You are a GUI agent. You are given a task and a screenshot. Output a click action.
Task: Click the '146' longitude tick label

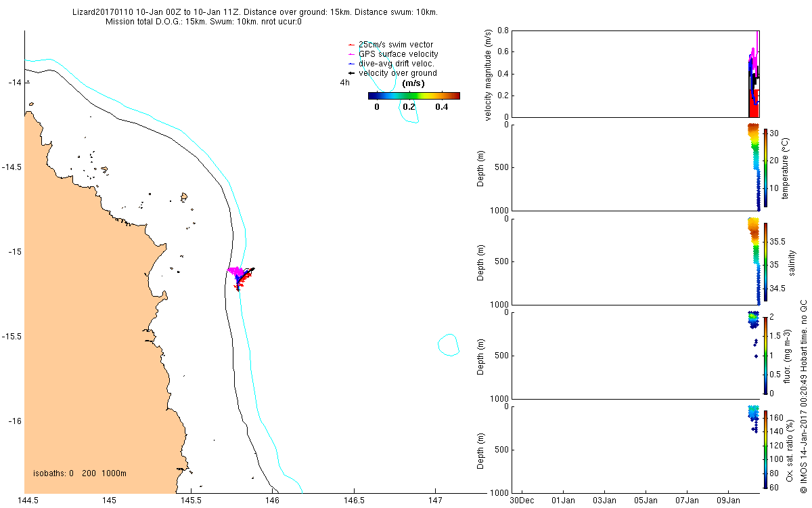pyautogui.click(x=273, y=501)
